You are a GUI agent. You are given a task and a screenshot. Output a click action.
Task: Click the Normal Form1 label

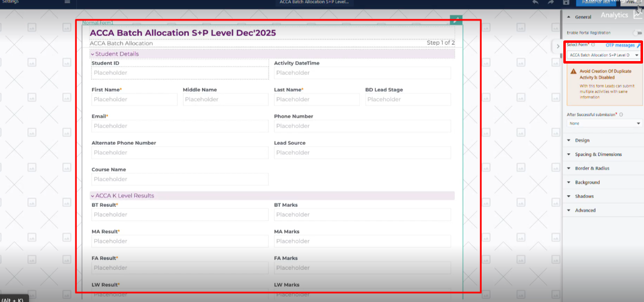coord(97,23)
